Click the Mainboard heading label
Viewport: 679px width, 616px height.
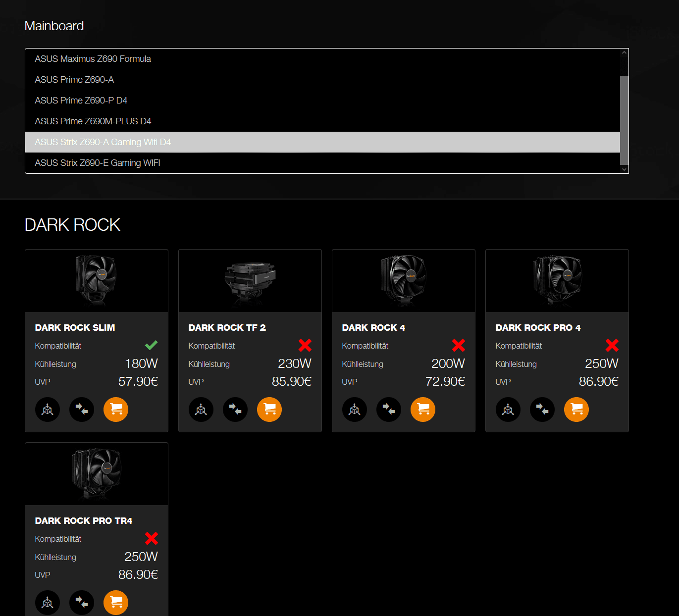click(54, 26)
